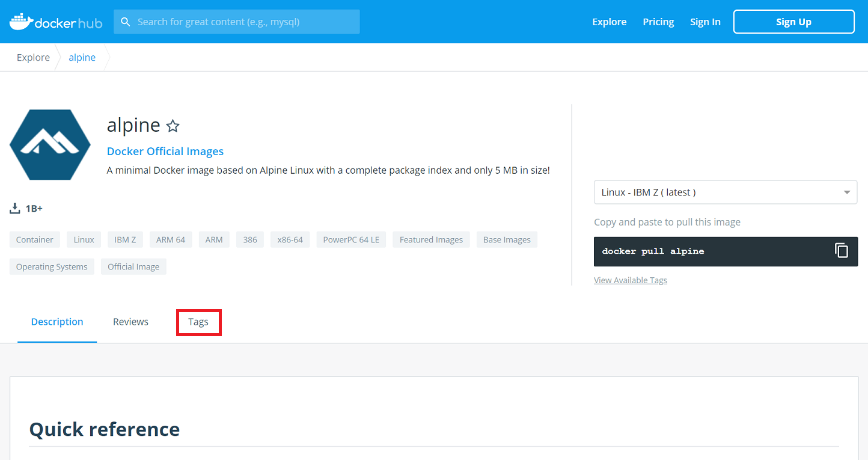The height and width of the screenshot is (460, 868).
Task: Click the minimal Docker image description text
Action: [x=328, y=170]
